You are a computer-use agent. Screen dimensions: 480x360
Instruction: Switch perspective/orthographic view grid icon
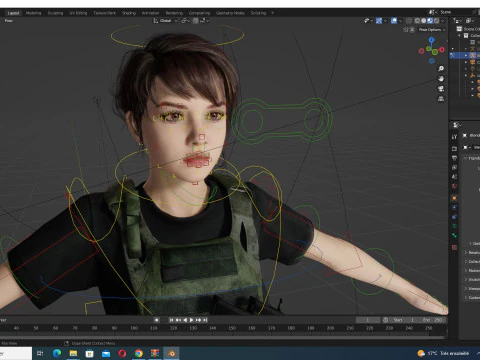coord(441,99)
